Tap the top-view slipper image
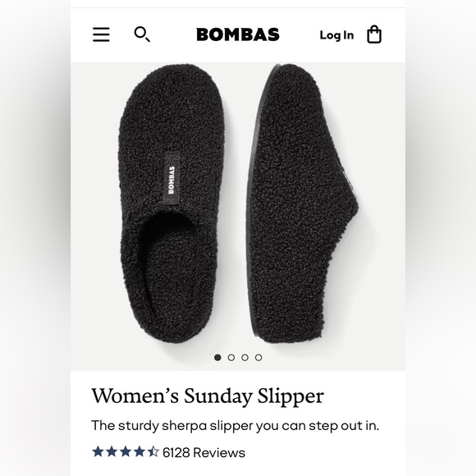476x476 pixels. (172, 204)
